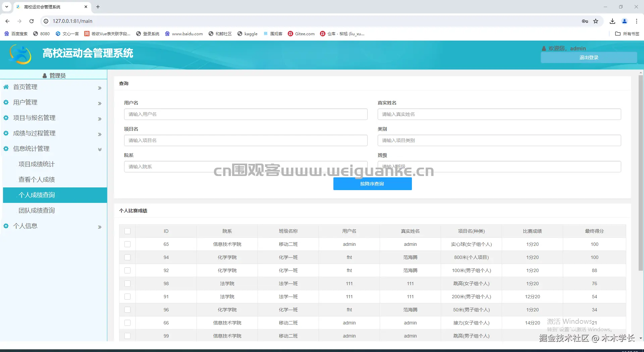The height and width of the screenshot is (352, 644).
Task: Open the kaggle bookmark
Action: (248, 34)
